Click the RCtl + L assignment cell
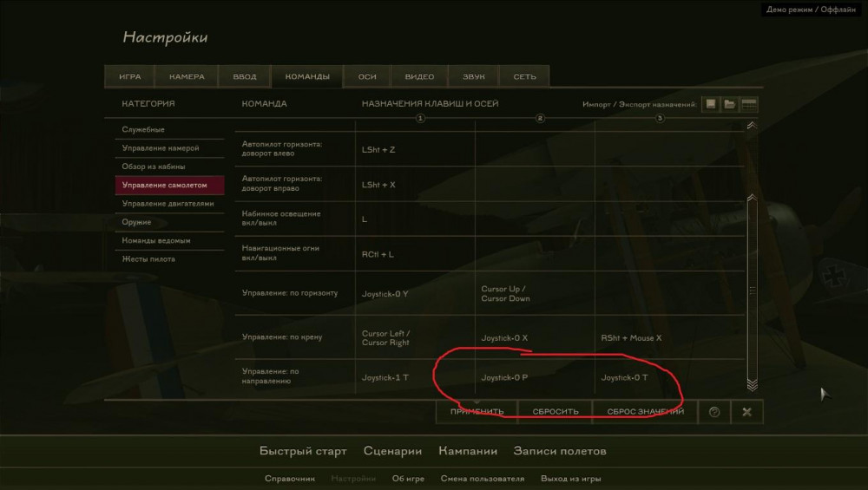 (x=415, y=254)
